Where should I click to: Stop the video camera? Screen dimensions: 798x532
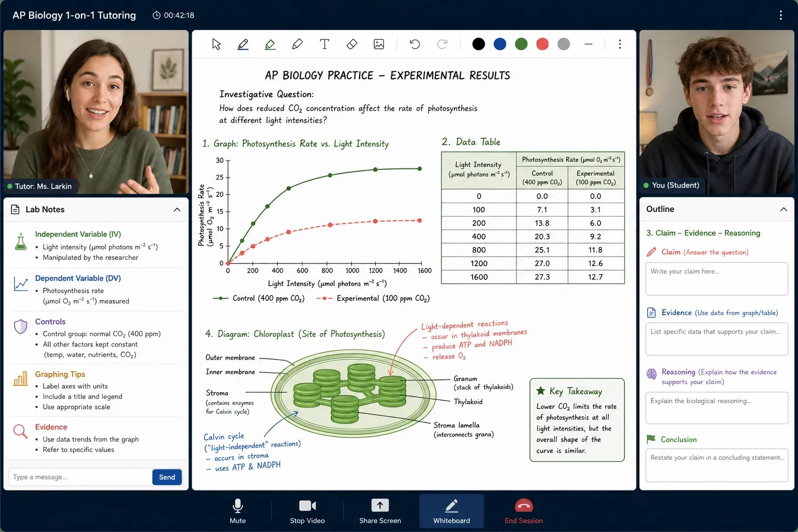coord(308,511)
